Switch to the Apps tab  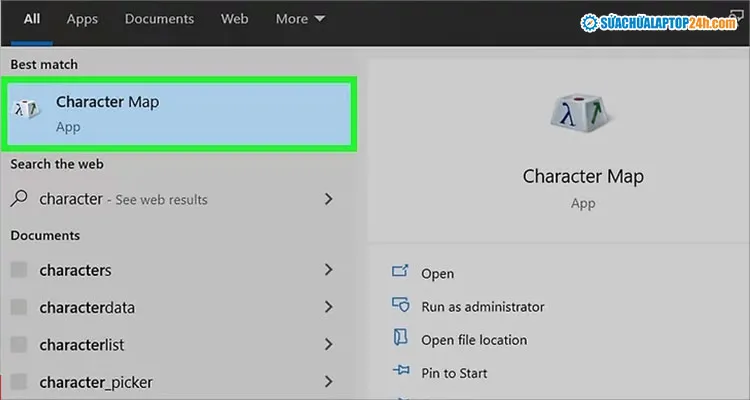pyautogui.click(x=82, y=18)
